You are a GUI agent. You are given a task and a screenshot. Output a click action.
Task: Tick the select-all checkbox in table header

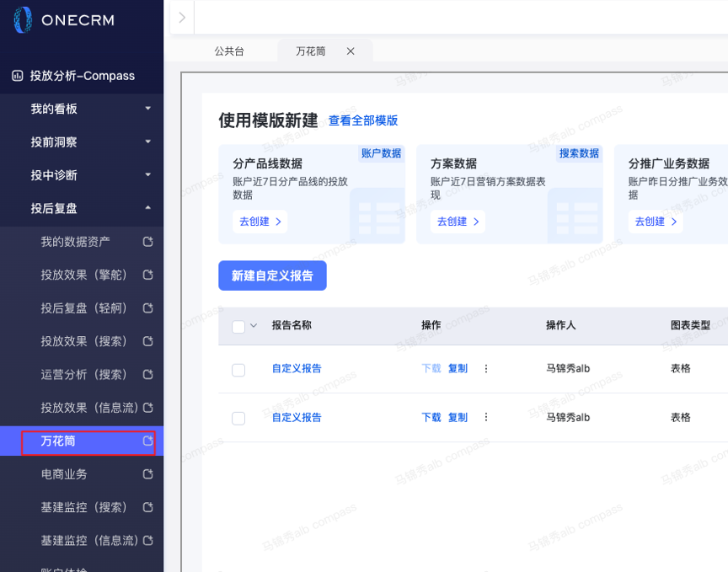[x=238, y=327]
